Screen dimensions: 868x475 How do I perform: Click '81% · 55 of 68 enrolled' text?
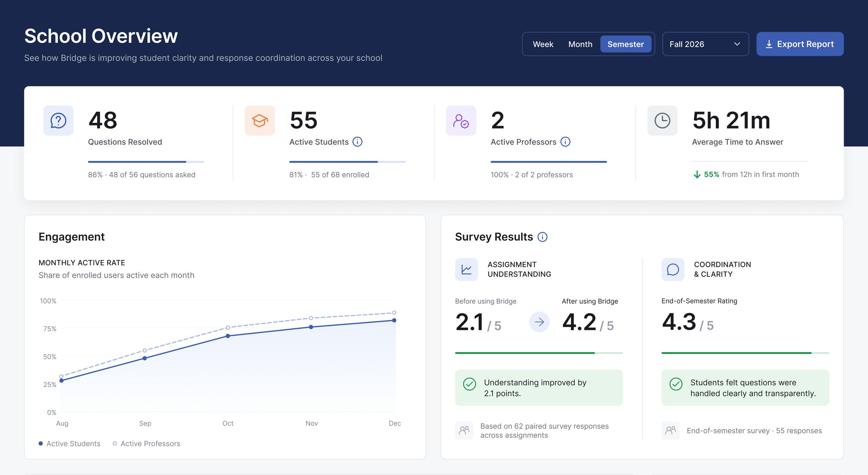[x=329, y=175]
